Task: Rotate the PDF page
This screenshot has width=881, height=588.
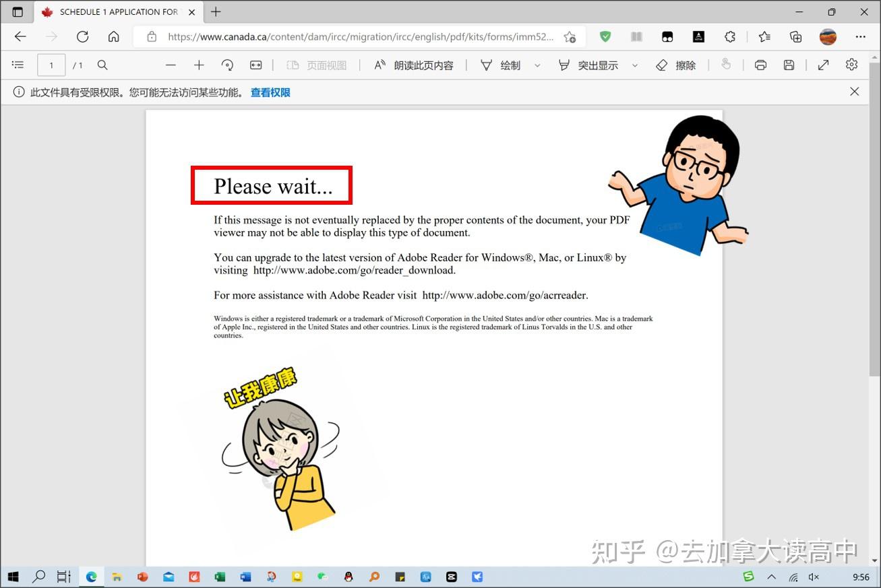Action: point(228,65)
